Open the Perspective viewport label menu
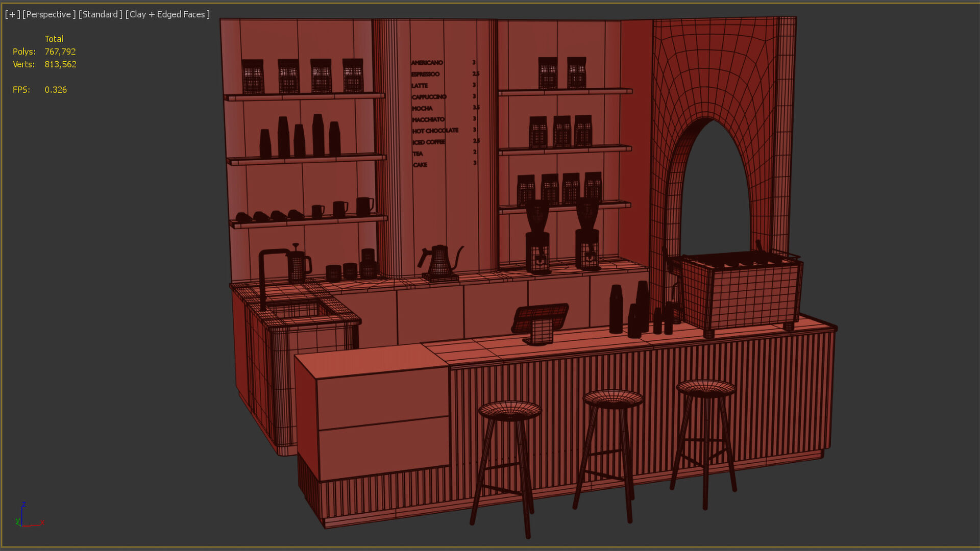 49,14
